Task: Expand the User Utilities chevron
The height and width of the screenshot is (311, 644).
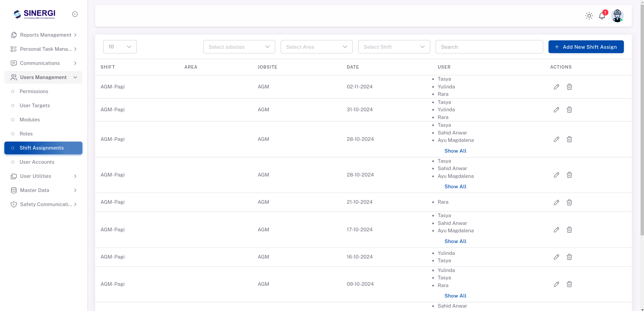Action: tap(75, 176)
